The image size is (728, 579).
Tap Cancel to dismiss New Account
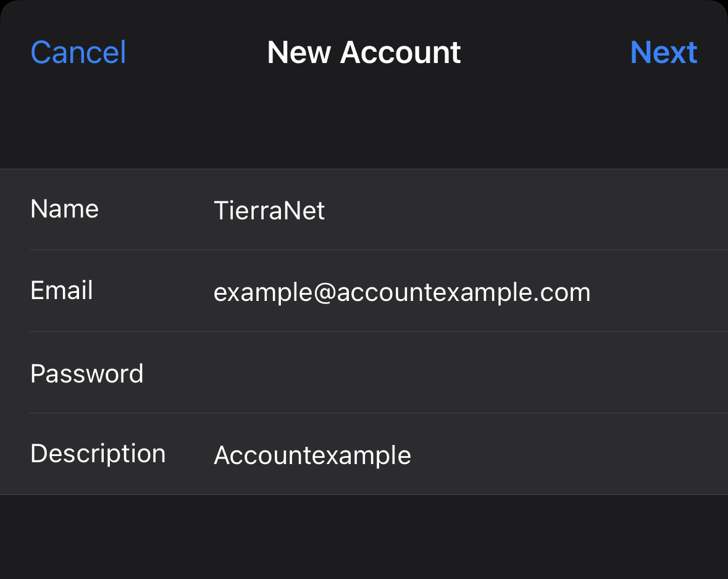[x=78, y=53]
